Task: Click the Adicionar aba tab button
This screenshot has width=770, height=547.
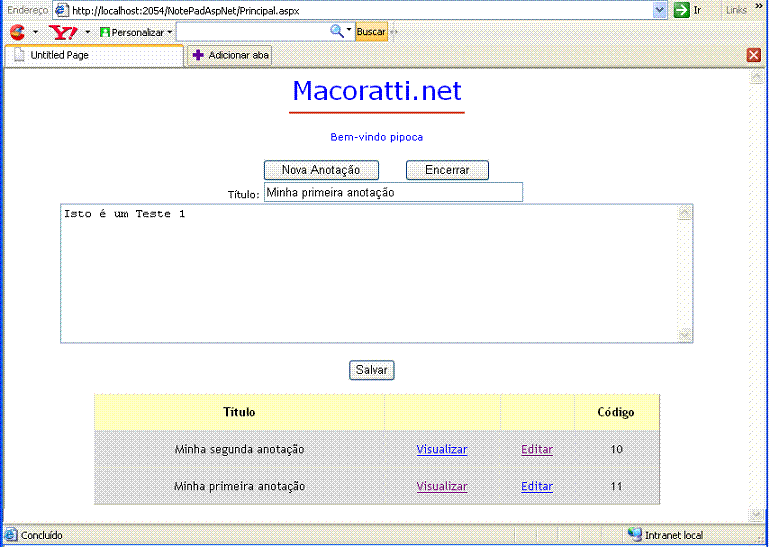Action: (229, 55)
